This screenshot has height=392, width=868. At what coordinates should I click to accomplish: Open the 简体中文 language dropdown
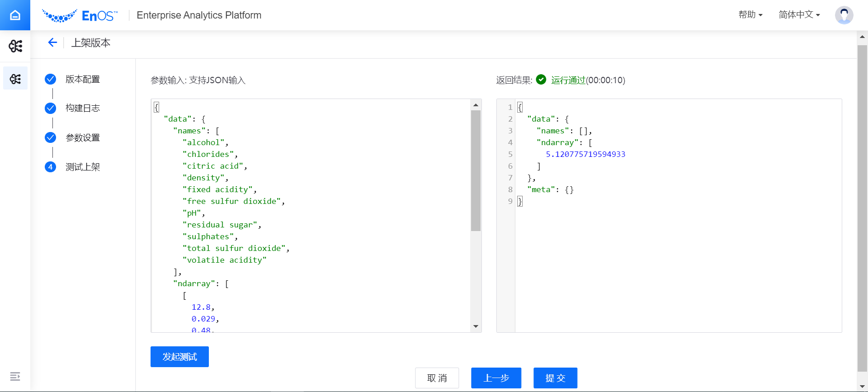click(799, 14)
